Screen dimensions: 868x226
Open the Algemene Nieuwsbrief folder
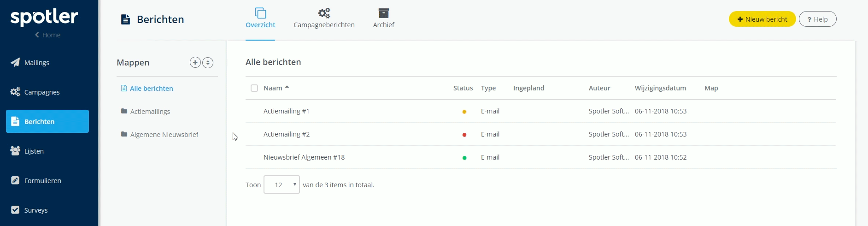[x=159, y=135]
